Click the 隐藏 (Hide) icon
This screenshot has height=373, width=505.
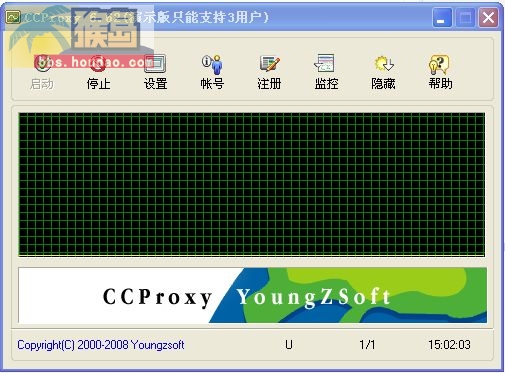pos(383,72)
